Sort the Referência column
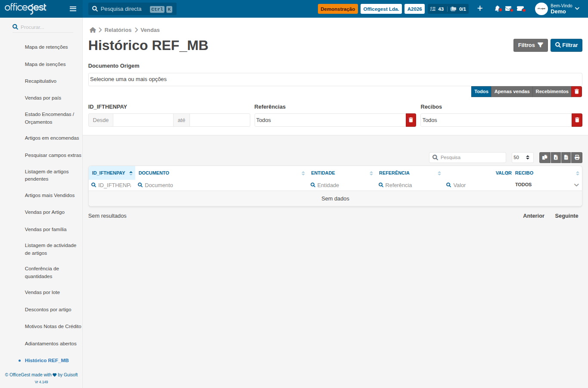This screenshot has width=588, height=388. tap(439, 173)
